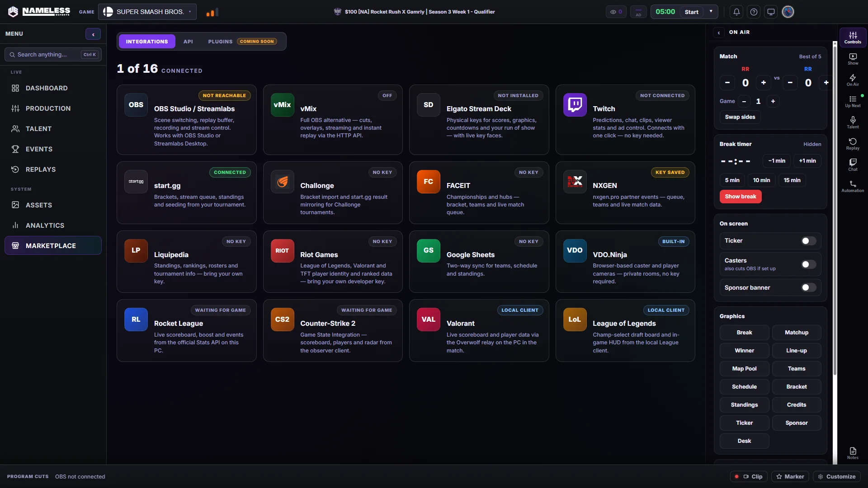Open the notifications bell icon
The image size is (868, 488).
click(x=736, y=12)
